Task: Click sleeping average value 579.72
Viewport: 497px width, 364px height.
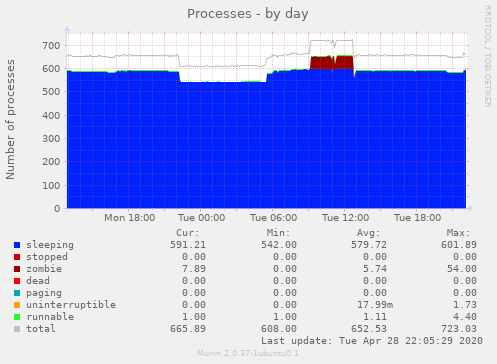Action: tap(369, 245)
